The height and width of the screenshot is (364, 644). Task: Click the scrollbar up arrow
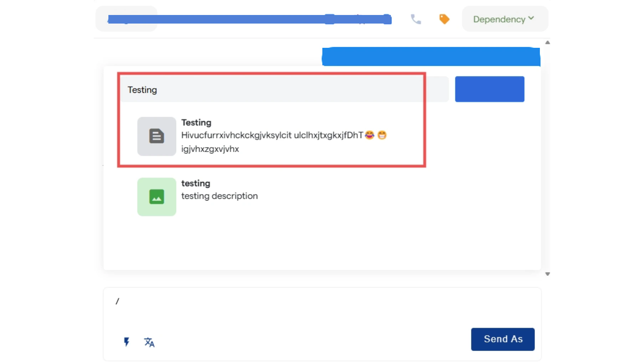coord(547,42)
